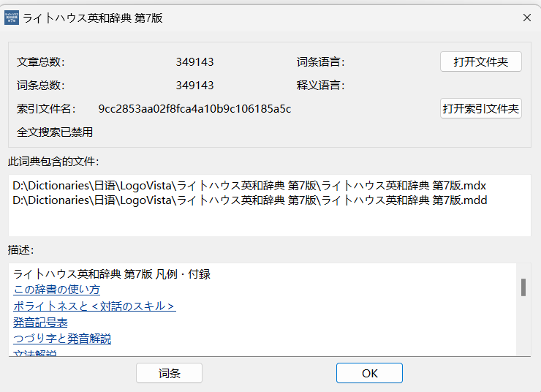Confirm with the OK button
Image resolution: width=541 pixels, height=392 pixels.
pyautogui.click(x=369, y=373)
